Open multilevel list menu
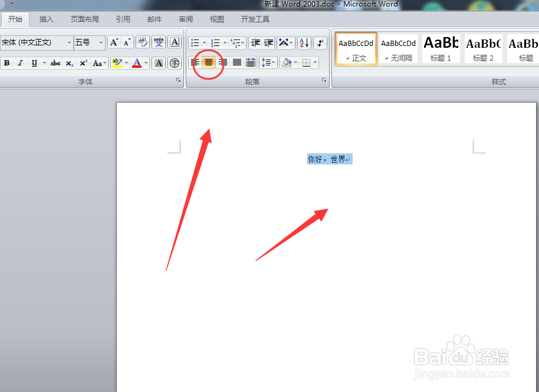The width and height of the screenshot is (539, 392). 238,43
